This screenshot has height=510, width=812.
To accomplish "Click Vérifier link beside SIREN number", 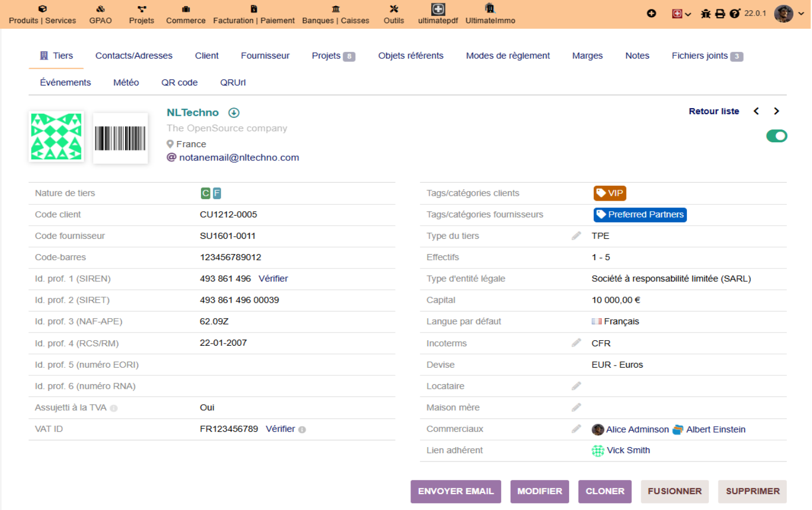I will (273, 278).
